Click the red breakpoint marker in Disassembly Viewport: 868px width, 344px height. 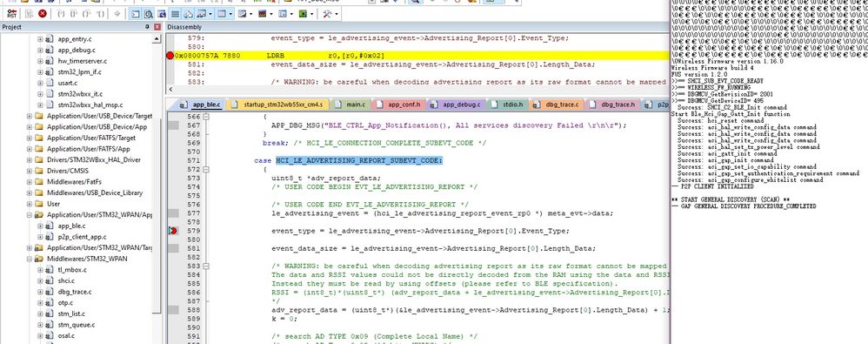click(170, 56)
